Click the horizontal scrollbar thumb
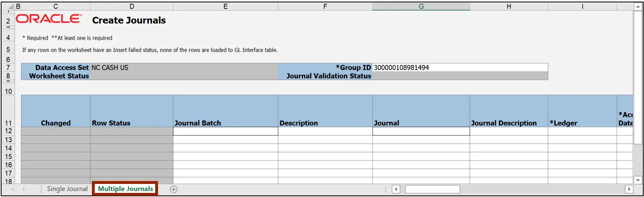This screenshot has height=197, width=644. pos(432,189)
